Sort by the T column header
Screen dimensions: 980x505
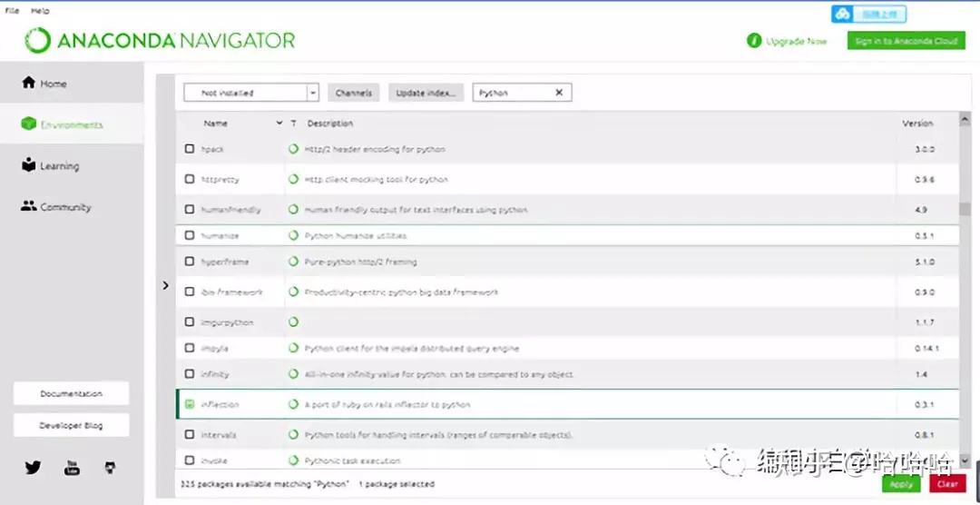293,124
